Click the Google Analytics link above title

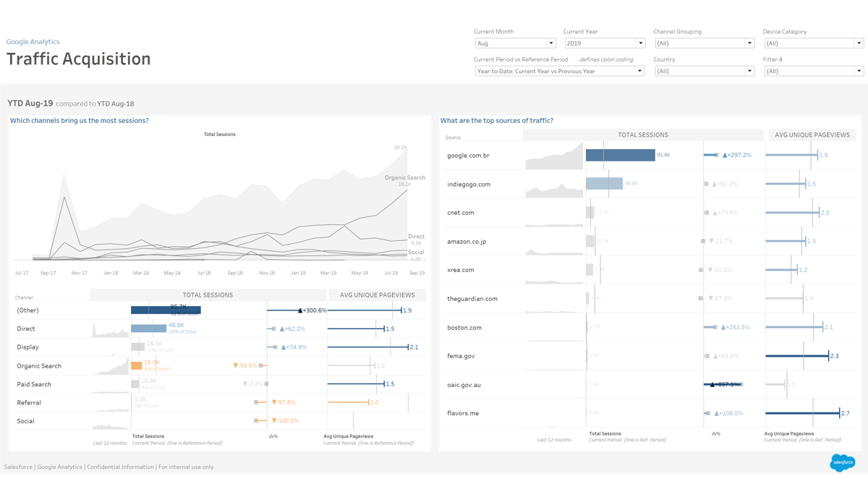pos(33,42)
